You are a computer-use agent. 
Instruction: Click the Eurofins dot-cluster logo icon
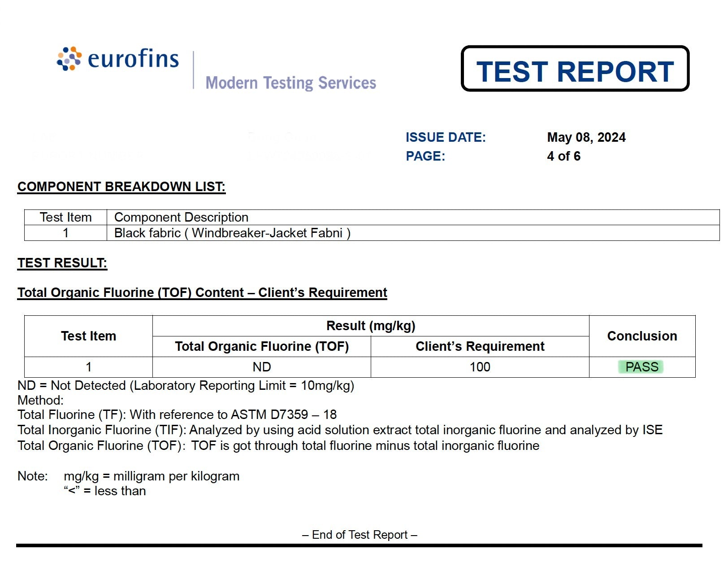69,59
